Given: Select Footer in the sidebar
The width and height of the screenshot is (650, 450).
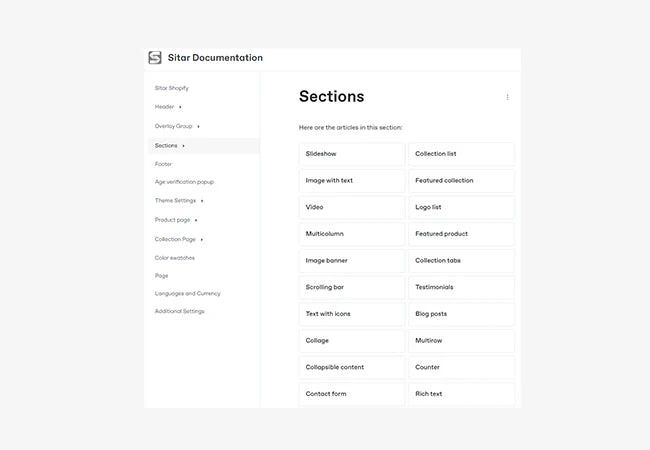Looking at the screenshot, I should 163,164.
